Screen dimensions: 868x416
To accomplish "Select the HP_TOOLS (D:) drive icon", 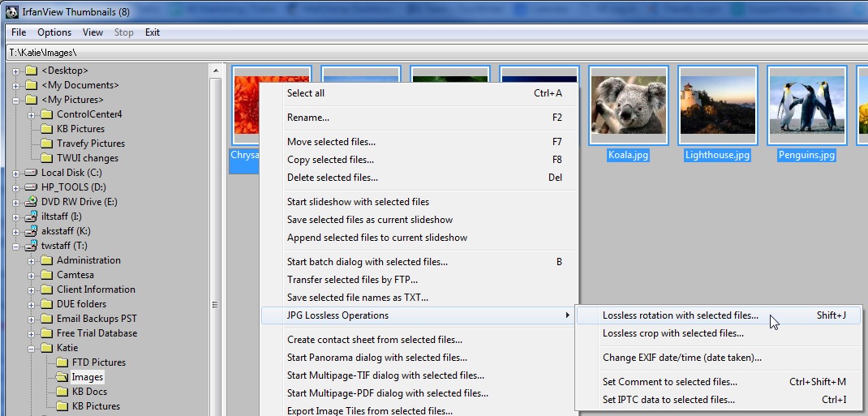I will coord(32,187).
